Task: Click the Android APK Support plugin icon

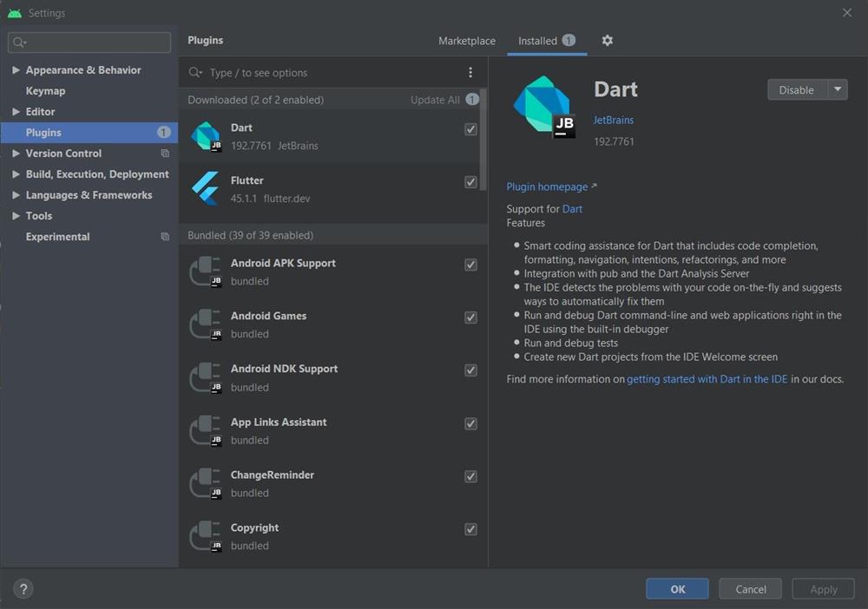Action: [x=206, y=272]
